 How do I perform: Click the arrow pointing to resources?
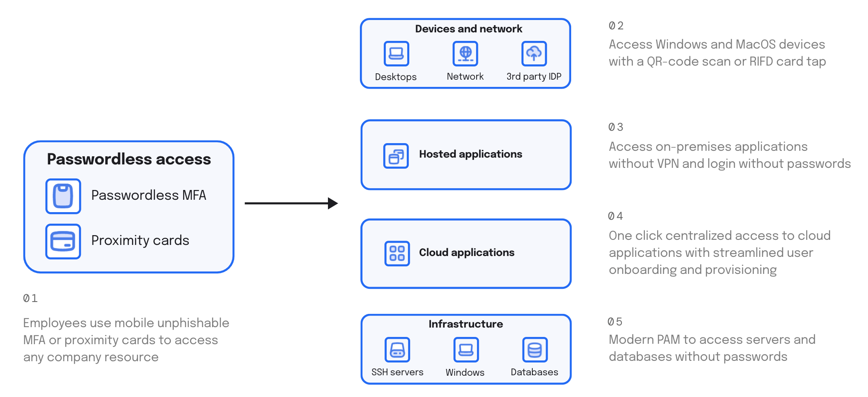pos(291,204)
